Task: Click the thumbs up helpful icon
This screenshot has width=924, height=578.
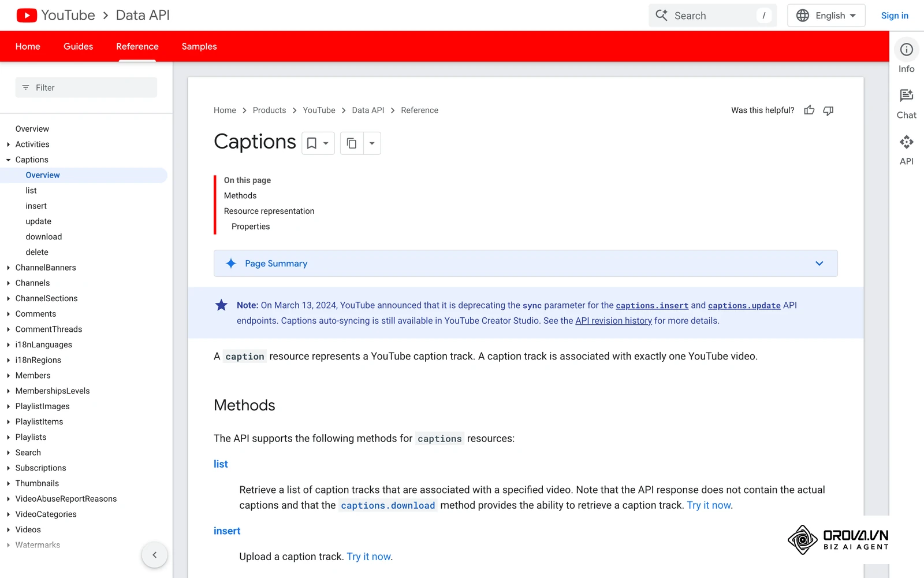Action: (x=809, y=110)
